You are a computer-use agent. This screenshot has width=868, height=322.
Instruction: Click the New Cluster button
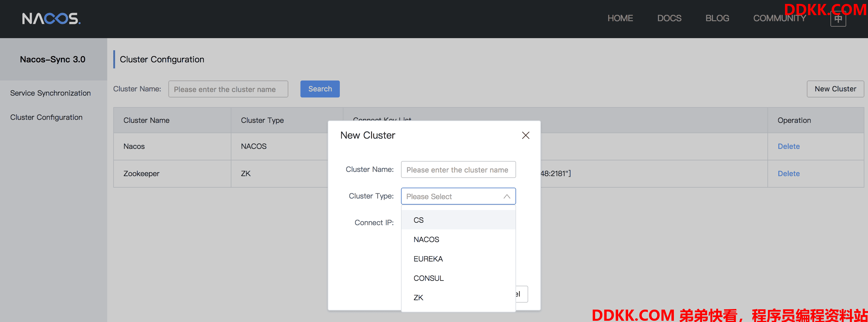click(835, 89)
